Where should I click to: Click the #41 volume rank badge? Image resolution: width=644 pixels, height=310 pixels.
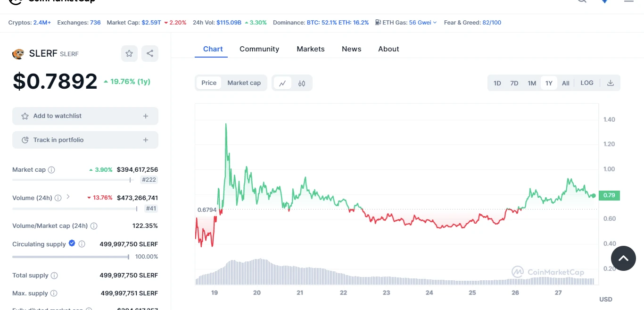tap(151, 208)
